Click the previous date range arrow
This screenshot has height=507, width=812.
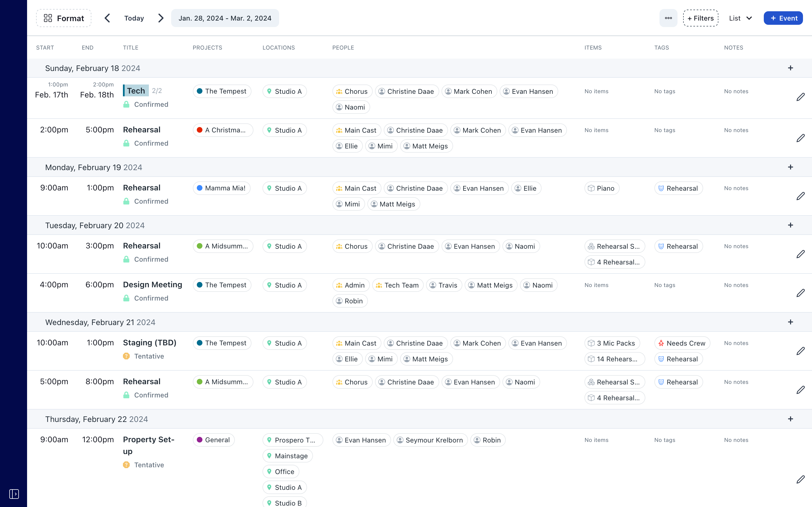pos(107,18)
